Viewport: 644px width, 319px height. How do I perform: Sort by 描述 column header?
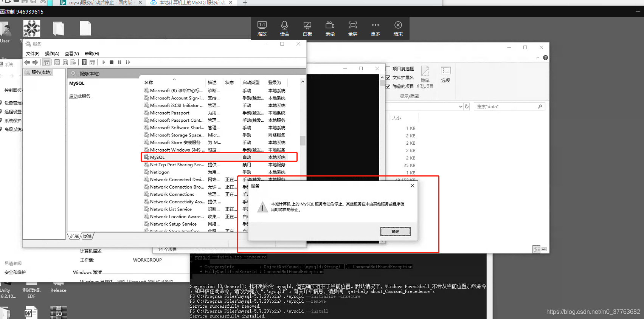point(214,82)
